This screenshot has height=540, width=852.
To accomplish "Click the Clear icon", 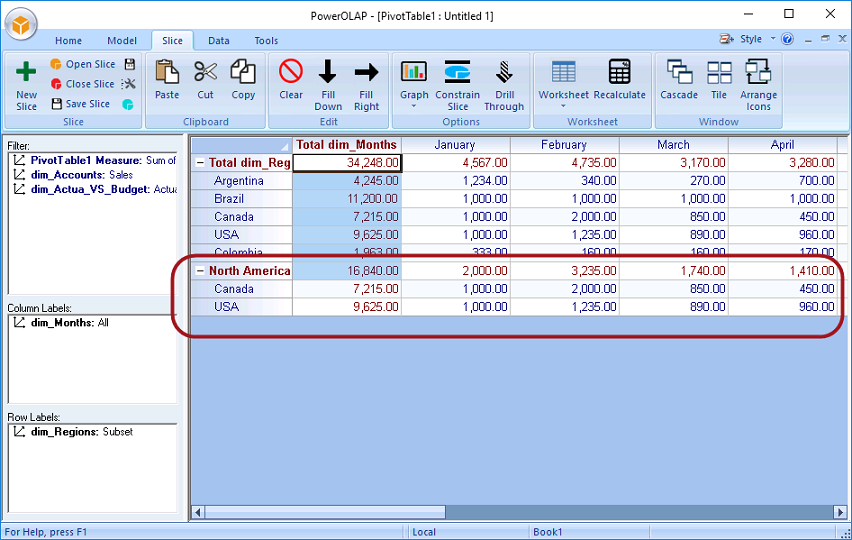I will (x=291, y=72).
